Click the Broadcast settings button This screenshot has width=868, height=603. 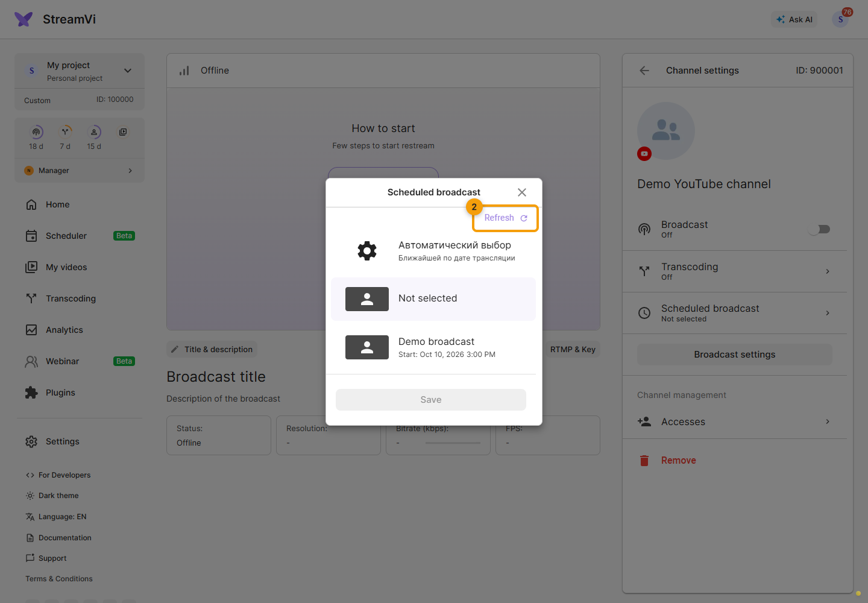(735, 355)
